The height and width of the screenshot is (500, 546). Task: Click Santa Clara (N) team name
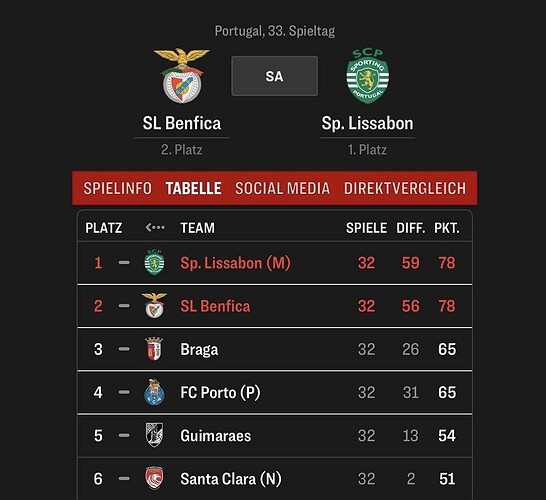[231, 479]
